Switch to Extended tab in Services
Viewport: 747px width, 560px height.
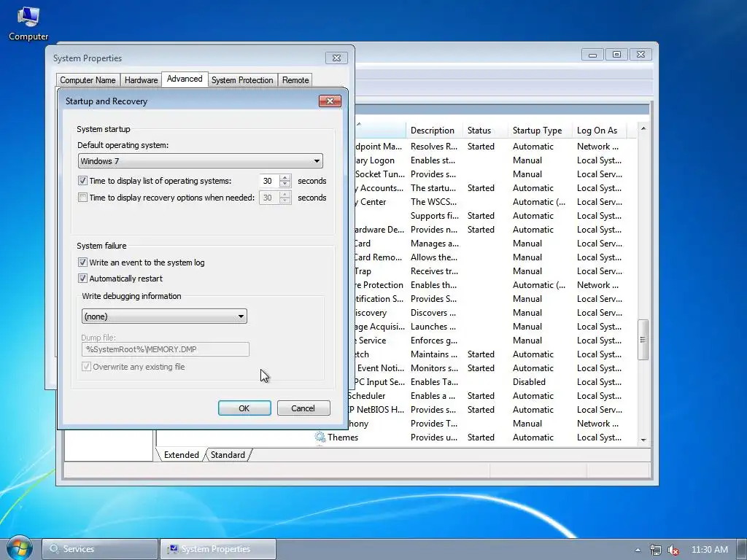(x=181, y=455)
